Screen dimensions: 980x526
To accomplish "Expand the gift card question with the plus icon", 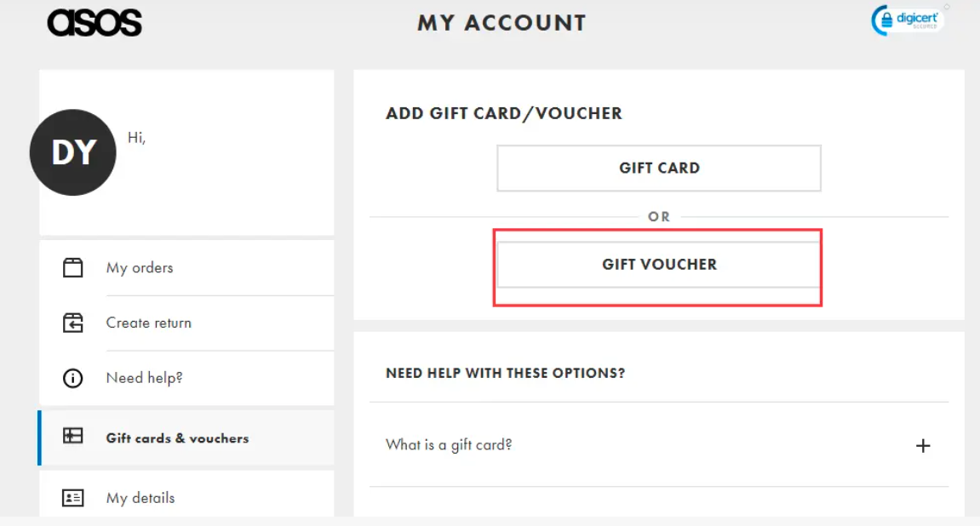I will [923, 445].
